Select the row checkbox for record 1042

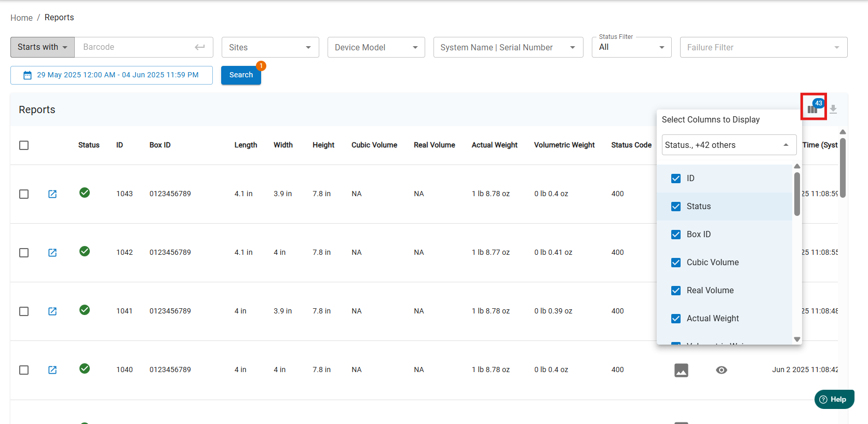[24, 253]
